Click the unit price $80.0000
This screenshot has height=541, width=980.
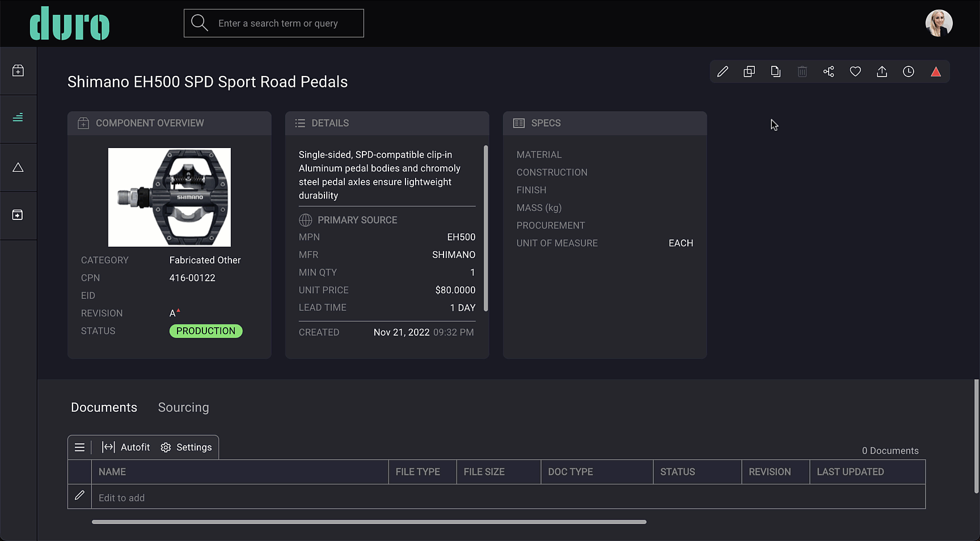point(455,290)
